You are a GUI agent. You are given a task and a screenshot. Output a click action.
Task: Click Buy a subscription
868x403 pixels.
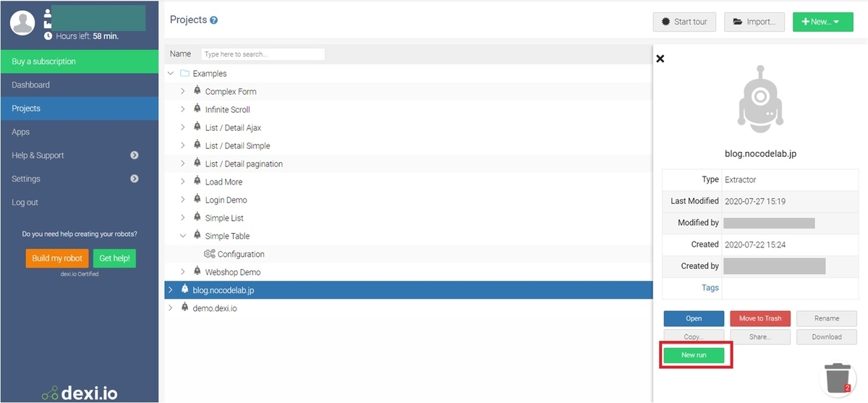(x=79, y=61)
